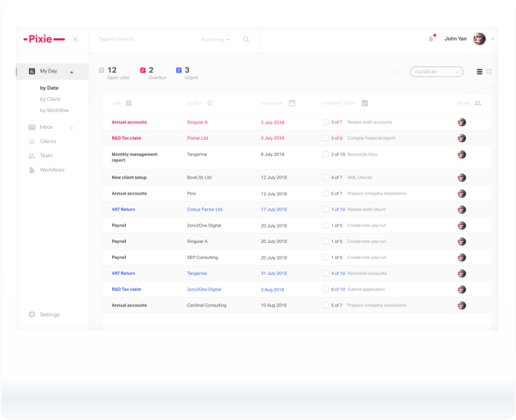This screenshot has height=420, width=516.
Task: Select the by Workflow view
Action: point(55,110)
